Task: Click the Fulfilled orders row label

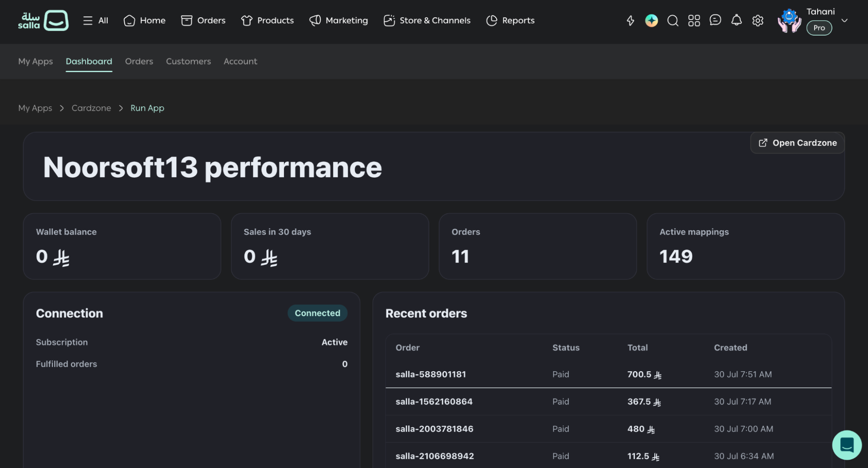Action: [66, 364]
